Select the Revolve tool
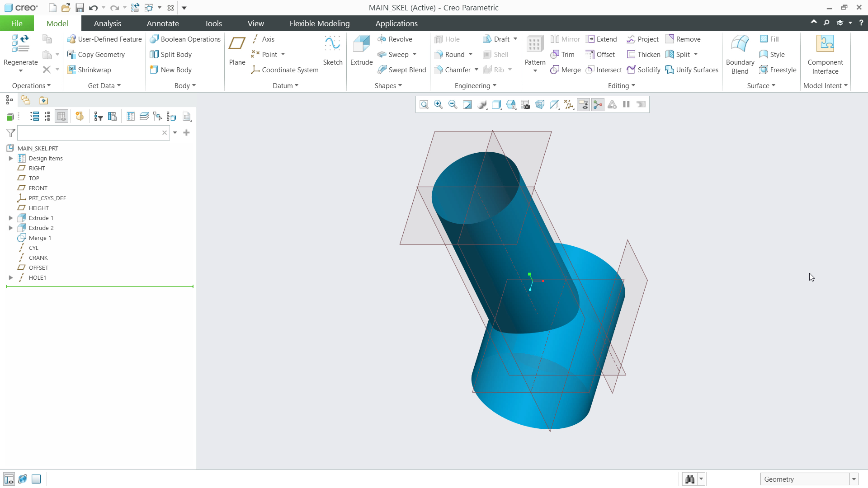 (x=395, y=39)
